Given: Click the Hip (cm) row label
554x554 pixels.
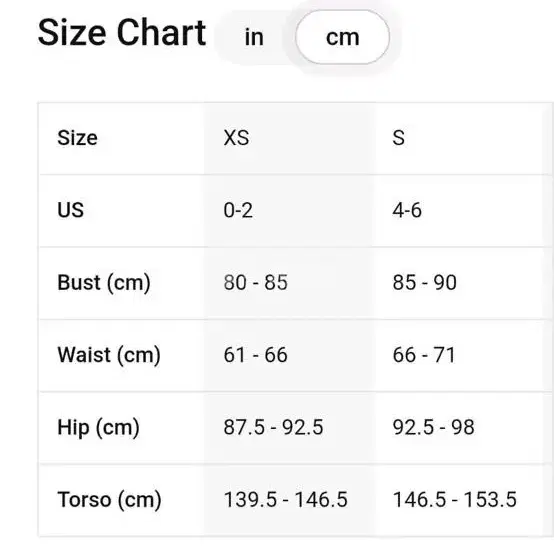Looking at the screenshot, I should (99, 428).
